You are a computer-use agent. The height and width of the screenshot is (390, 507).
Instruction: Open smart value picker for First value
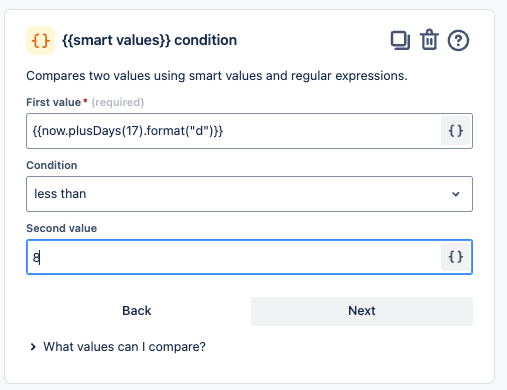[455, 131]
